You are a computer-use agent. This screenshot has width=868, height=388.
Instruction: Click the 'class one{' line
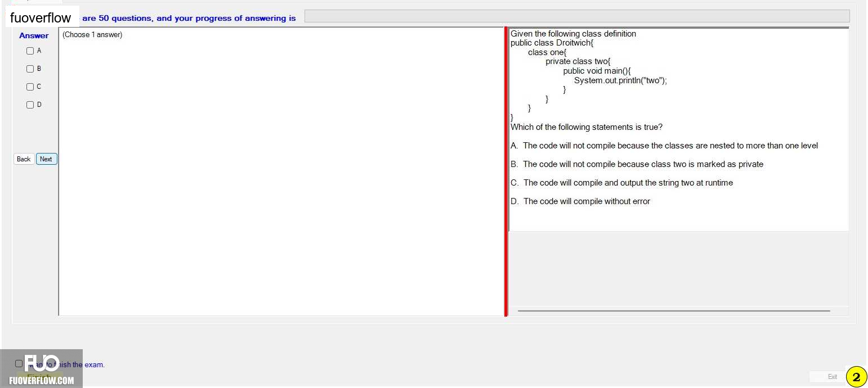coord(547,52)
